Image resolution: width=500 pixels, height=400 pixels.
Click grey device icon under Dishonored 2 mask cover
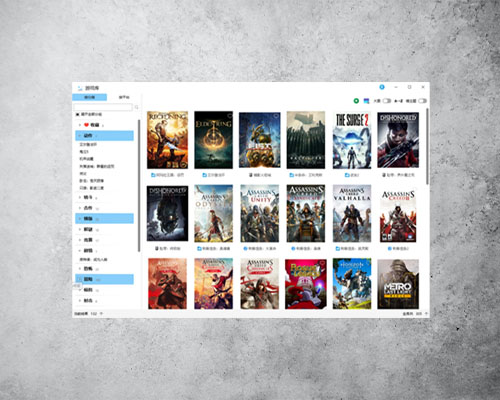157,248
